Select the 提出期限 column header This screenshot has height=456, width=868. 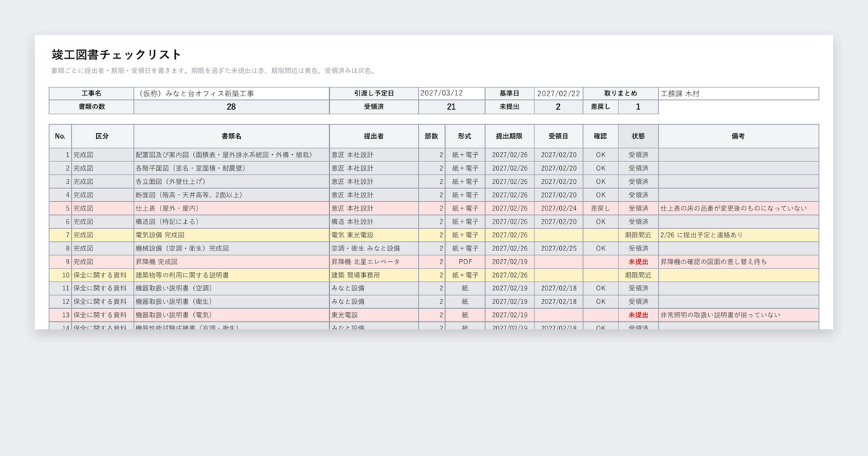[510, 136]
